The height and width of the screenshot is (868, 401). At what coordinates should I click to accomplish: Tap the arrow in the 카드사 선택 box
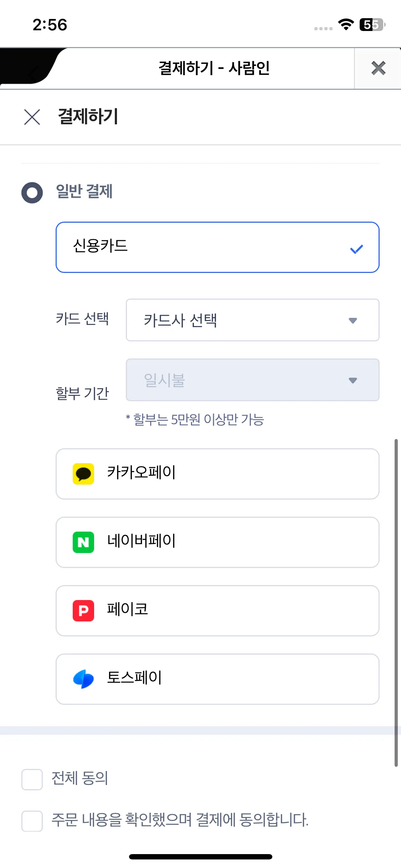click(353, 320)
